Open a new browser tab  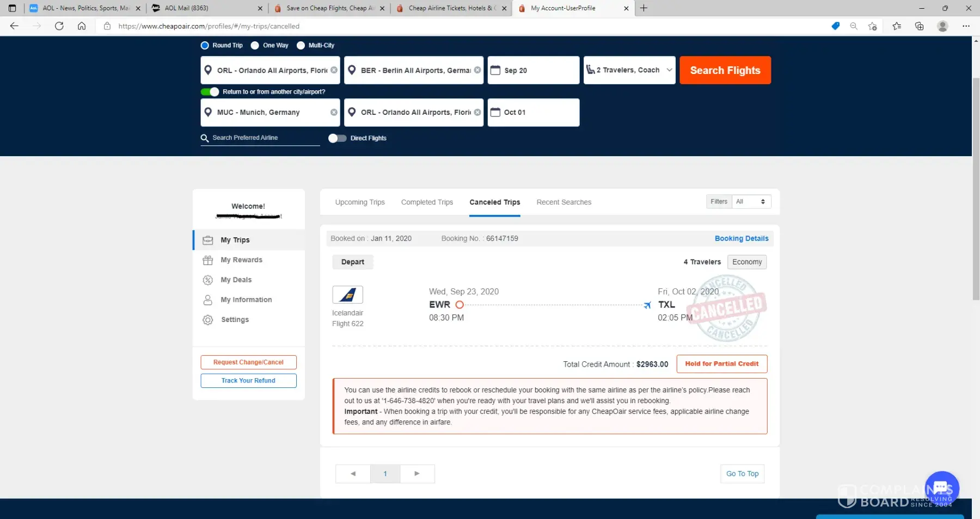[x=644, y=8]
